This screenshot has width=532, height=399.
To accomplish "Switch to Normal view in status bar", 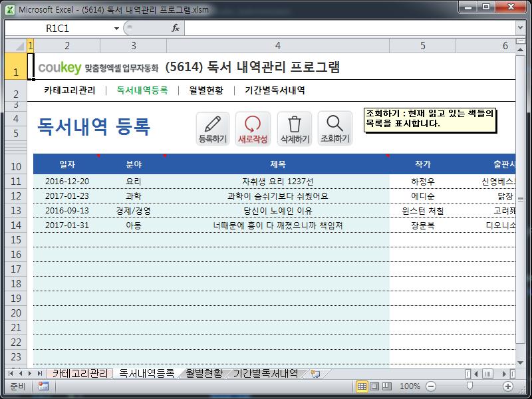I will (x=362, y=386).
